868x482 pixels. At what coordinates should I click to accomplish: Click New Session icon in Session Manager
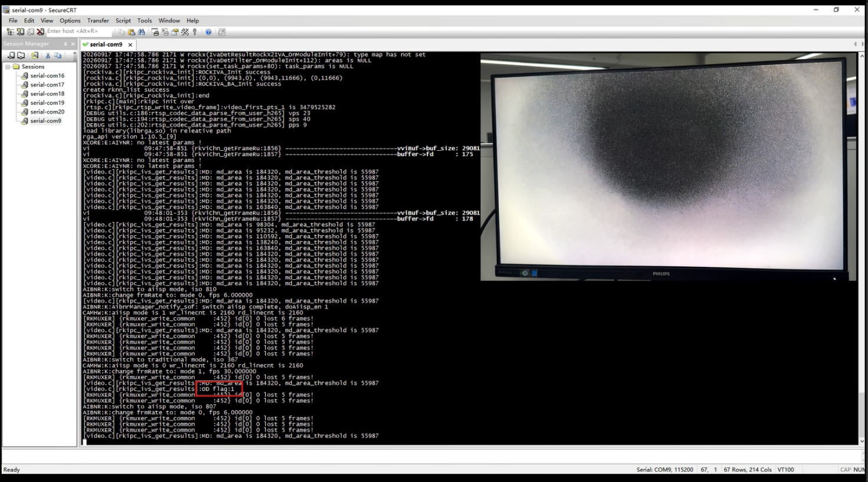pyautogui.click(x=11, y=55)
